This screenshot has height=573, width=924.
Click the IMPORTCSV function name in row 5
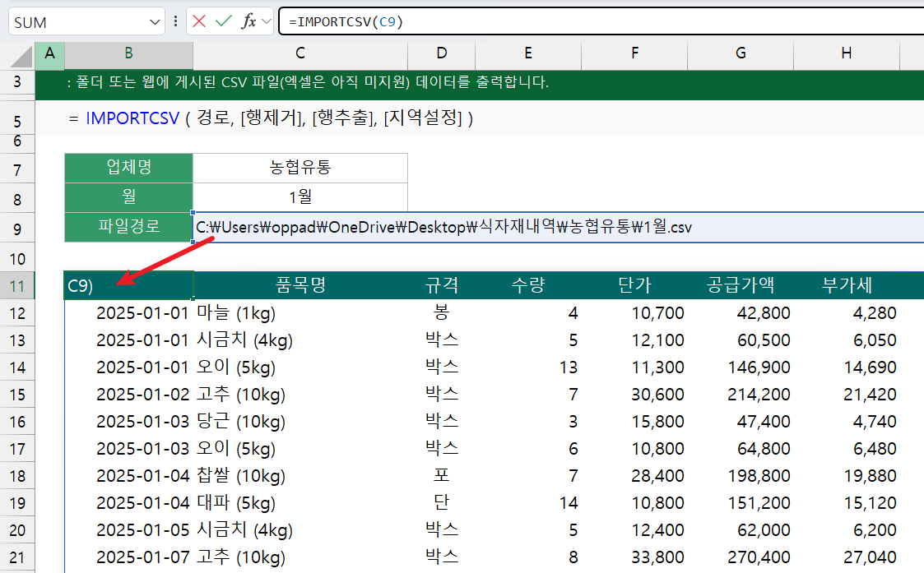point(132,118)
